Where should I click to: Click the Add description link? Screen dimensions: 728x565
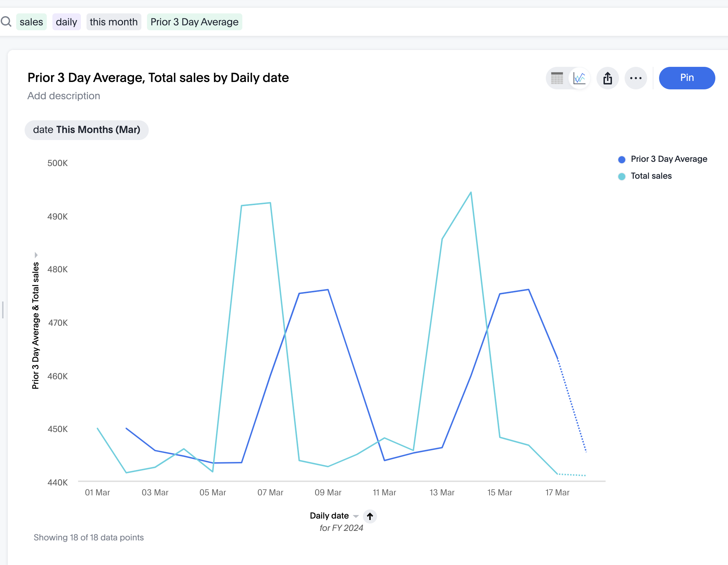click(63, 96)
